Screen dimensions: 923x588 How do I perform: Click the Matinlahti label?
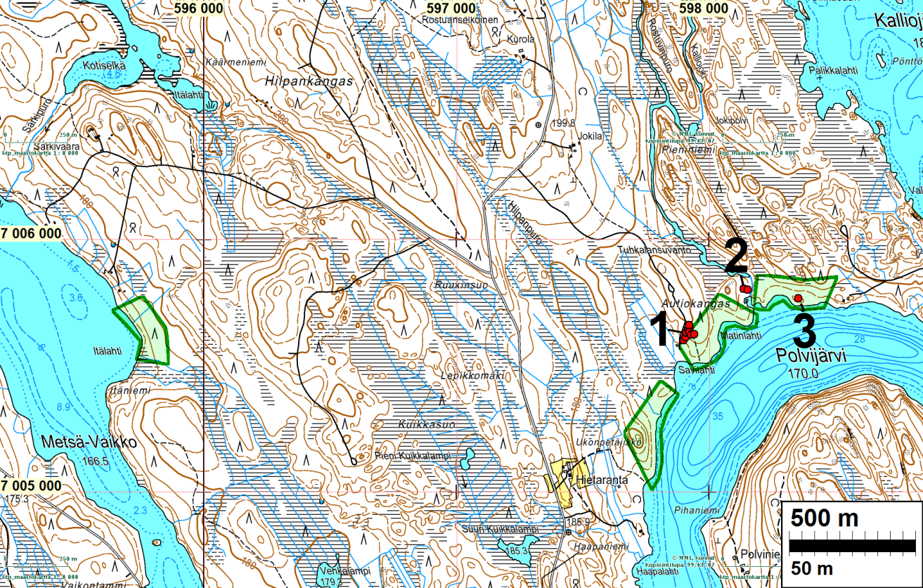pos(741,337)
